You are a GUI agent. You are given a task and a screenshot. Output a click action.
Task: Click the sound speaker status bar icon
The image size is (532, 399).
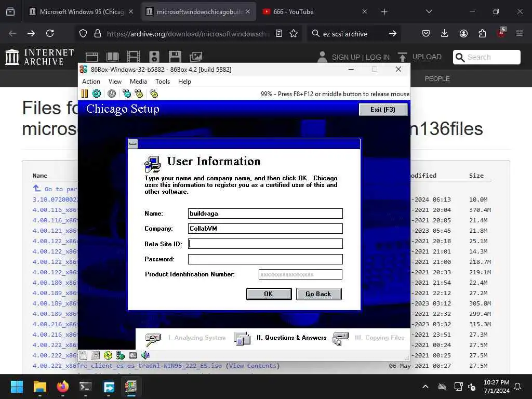tap(145, 355)
